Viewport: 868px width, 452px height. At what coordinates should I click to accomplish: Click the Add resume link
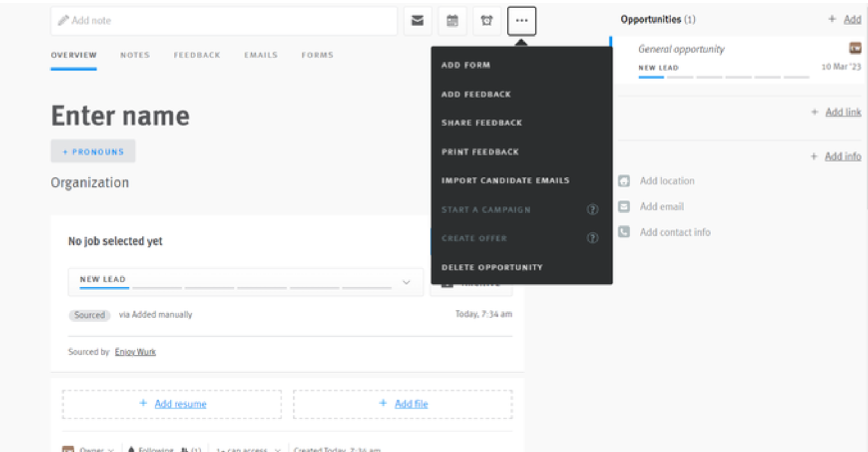(181, 404)
